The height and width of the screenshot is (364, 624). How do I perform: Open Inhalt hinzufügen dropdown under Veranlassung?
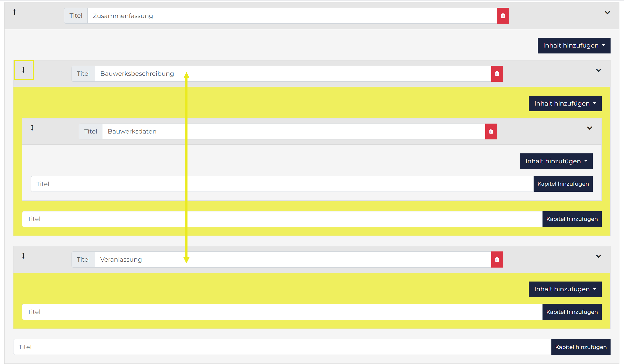coord(565,289)
